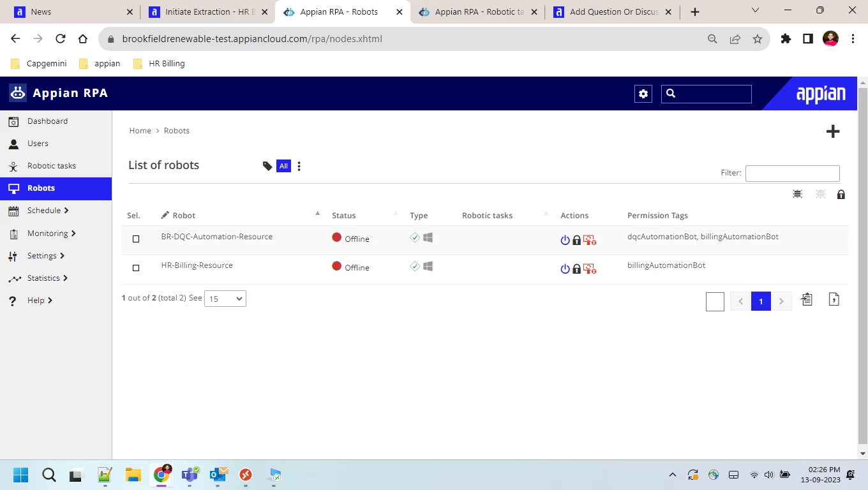
Task: Open Microsoft Teams from taskbar
Action: [190, 475]
